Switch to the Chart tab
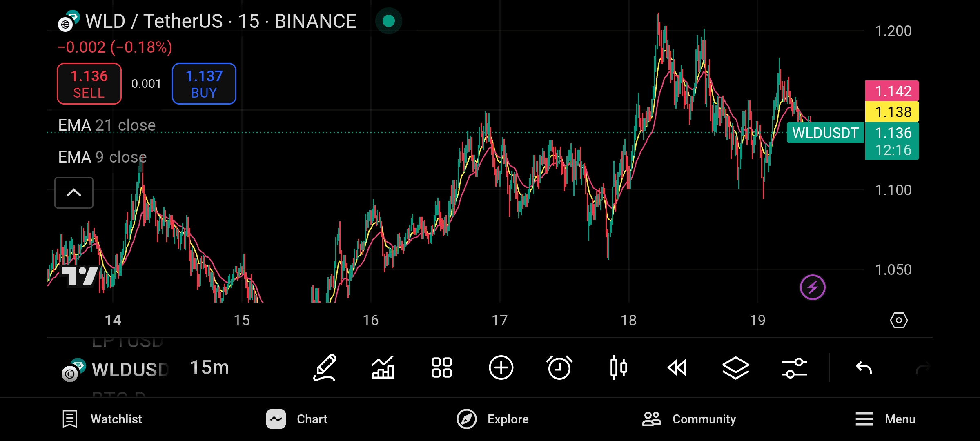The image size is (980, 441). pos(297,419)
